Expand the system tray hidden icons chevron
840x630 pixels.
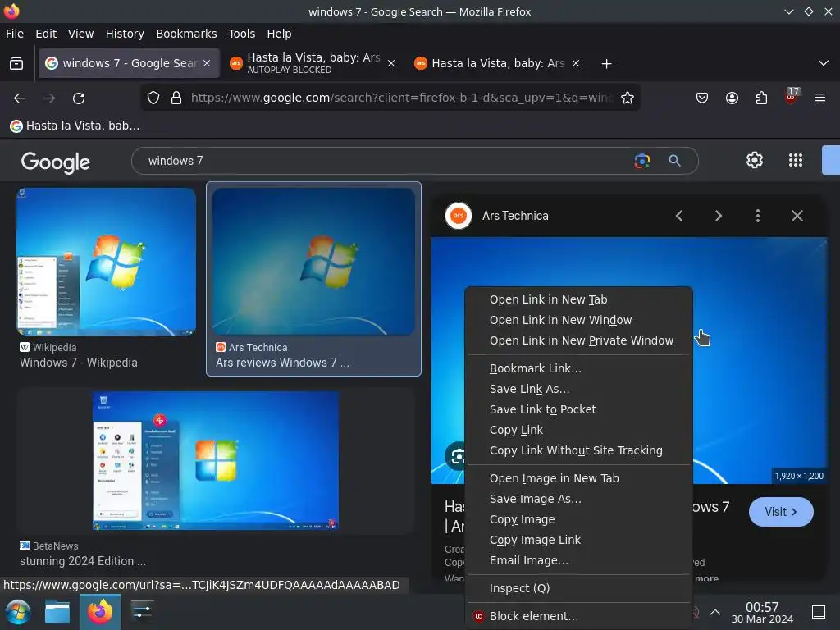[x=715, y=612]
